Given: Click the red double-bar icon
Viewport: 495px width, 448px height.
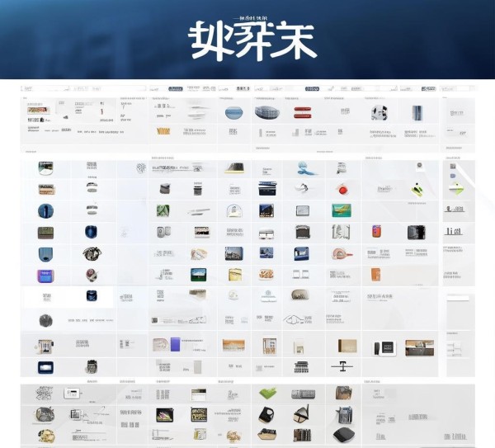Looking at the screenshot, I should [303, 113].
